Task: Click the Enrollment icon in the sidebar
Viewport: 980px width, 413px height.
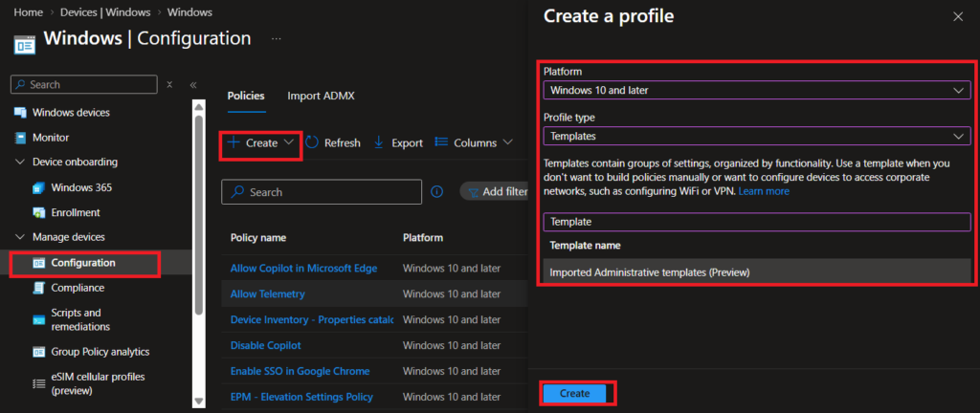Action: [x=38, y=213]
